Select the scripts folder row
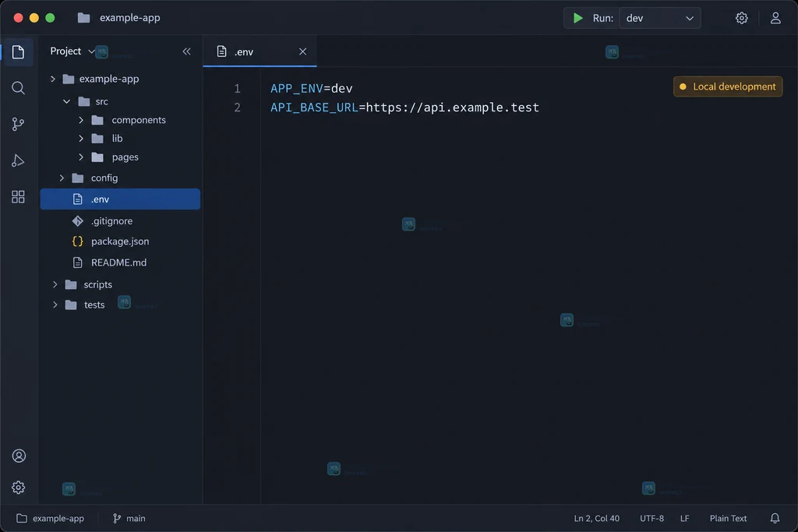The width and height of the screenshot is (798, 532). tap(120, 284)
